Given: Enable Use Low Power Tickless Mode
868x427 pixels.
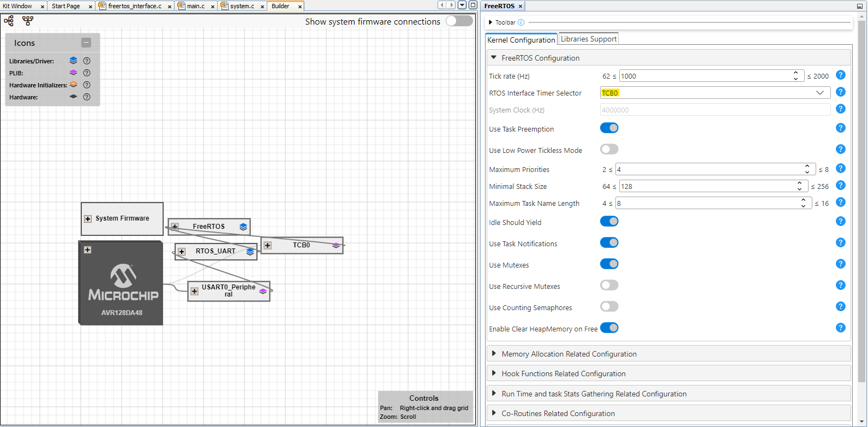Looking at the screenshot, I should [609, 149].
